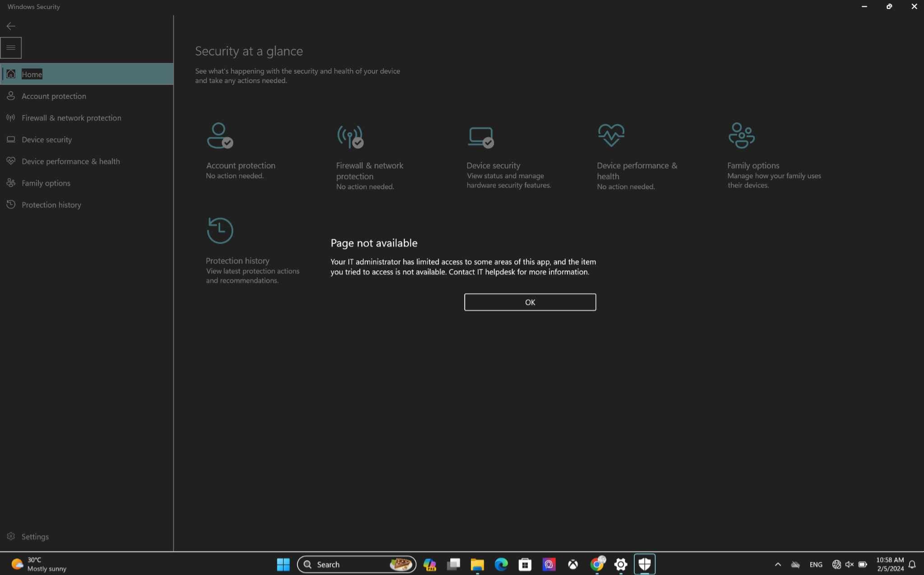Open the Protection history clock tile icon
The height and width of the screenshot is (575, 924).
[x=220, y=231]
